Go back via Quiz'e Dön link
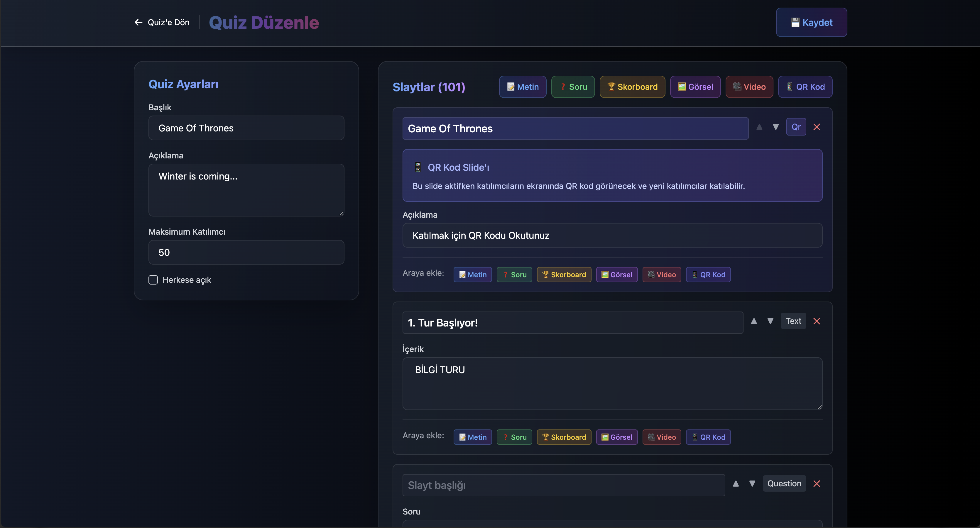980x528 pixels. click(162, 23)
